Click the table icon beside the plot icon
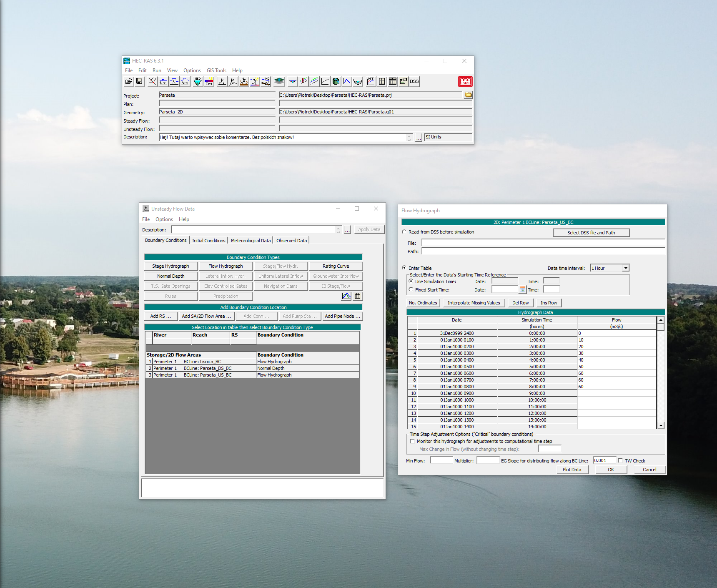 click(x=357, y=296)
